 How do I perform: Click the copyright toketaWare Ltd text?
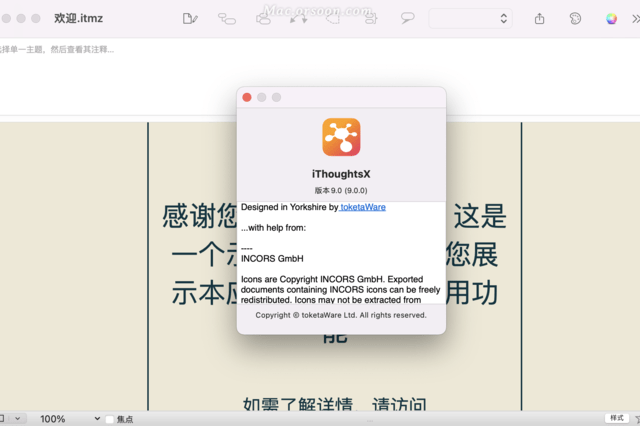point(341,315)
